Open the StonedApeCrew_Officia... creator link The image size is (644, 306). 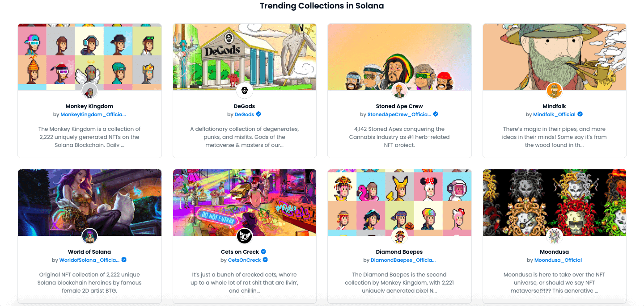click(x=399, y=114)
